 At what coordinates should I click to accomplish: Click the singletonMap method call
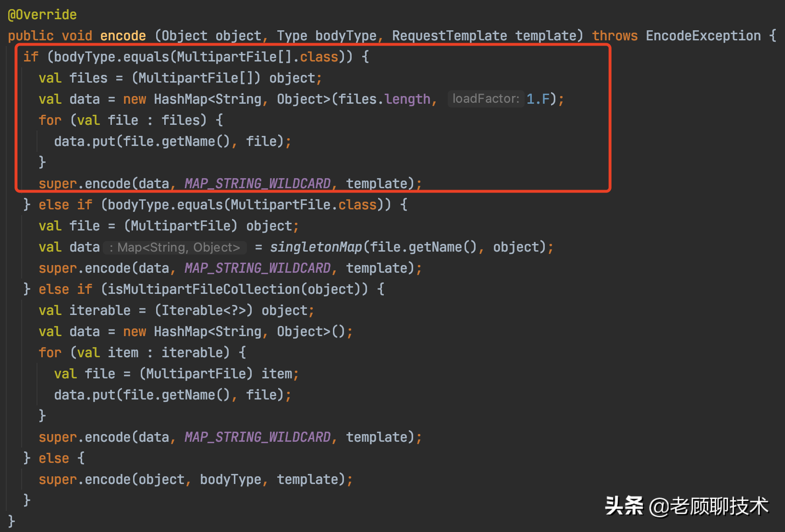pos(316,247)
